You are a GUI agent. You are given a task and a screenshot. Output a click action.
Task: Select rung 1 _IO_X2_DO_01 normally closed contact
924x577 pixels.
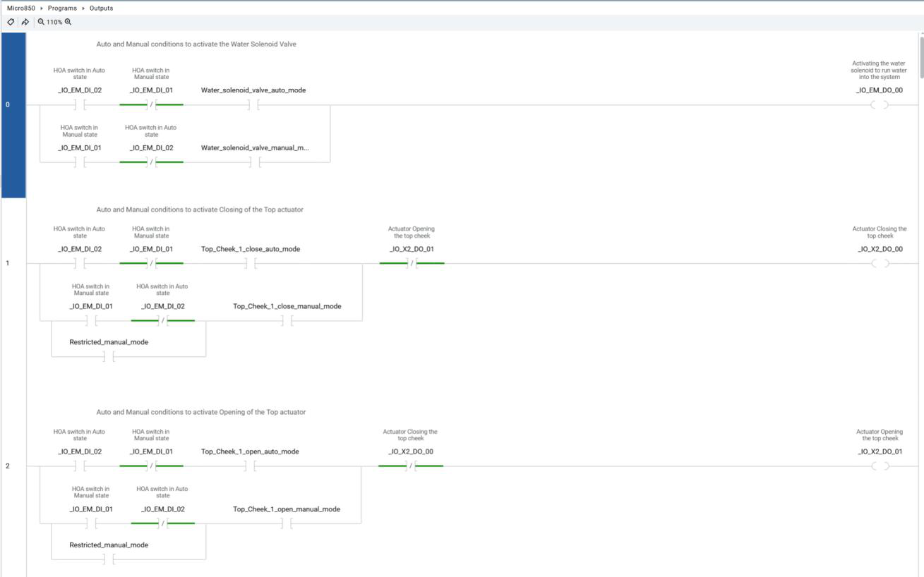412,264
